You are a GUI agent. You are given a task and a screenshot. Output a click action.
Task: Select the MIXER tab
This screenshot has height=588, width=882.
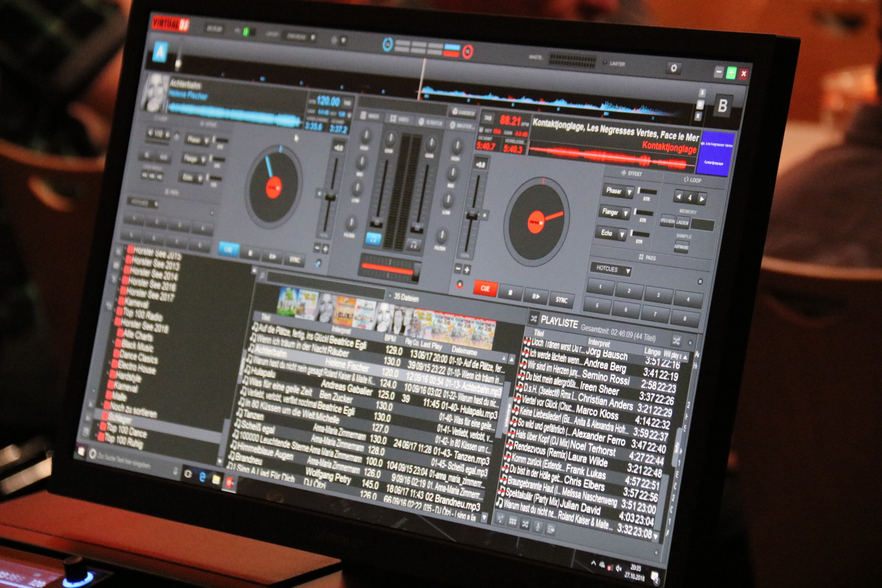coord(369,116)
